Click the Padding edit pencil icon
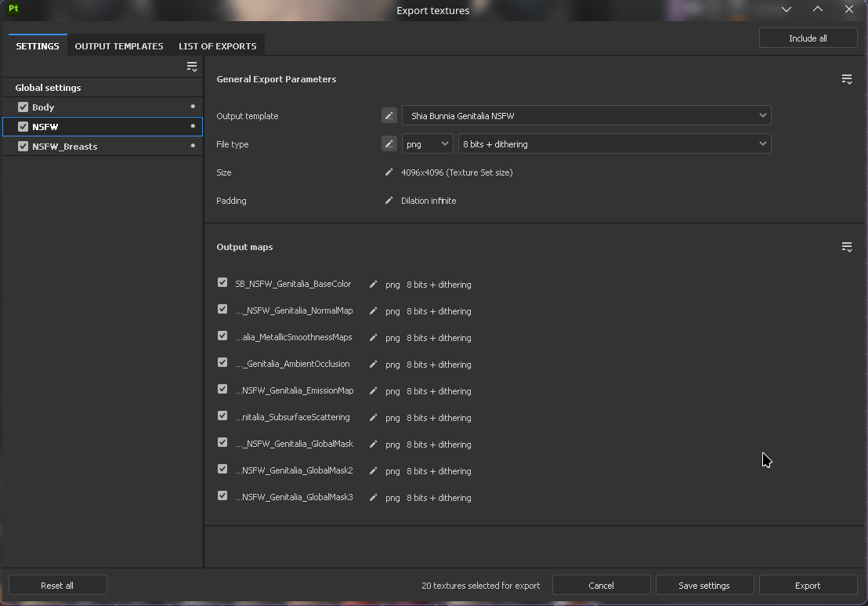This screenshot has width=868, height=606. [389, 201]
